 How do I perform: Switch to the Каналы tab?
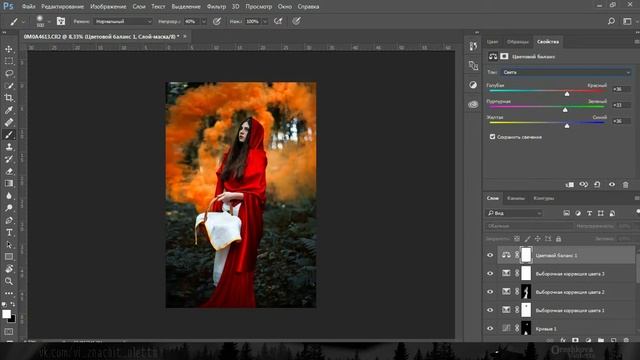[x=516, y=198]
